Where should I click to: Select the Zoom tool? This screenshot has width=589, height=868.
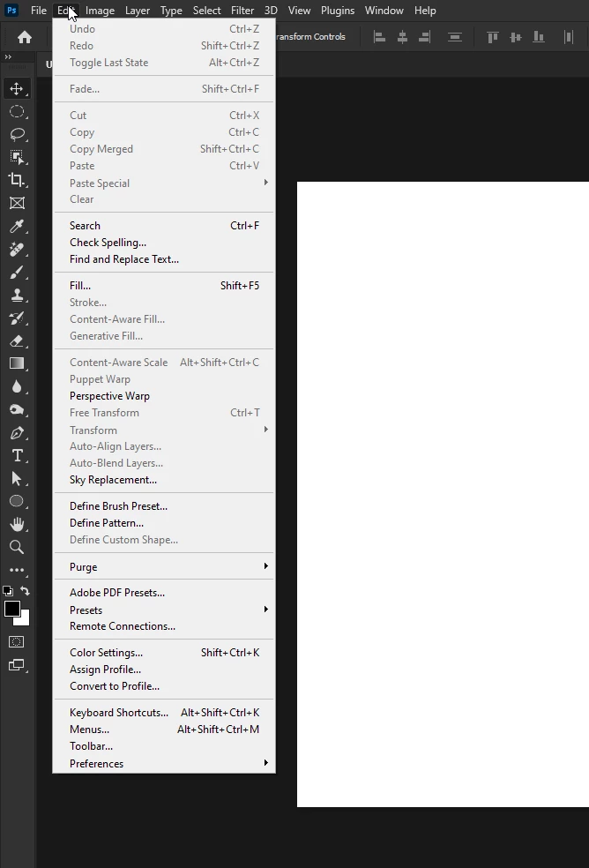[x=17, y=547]
